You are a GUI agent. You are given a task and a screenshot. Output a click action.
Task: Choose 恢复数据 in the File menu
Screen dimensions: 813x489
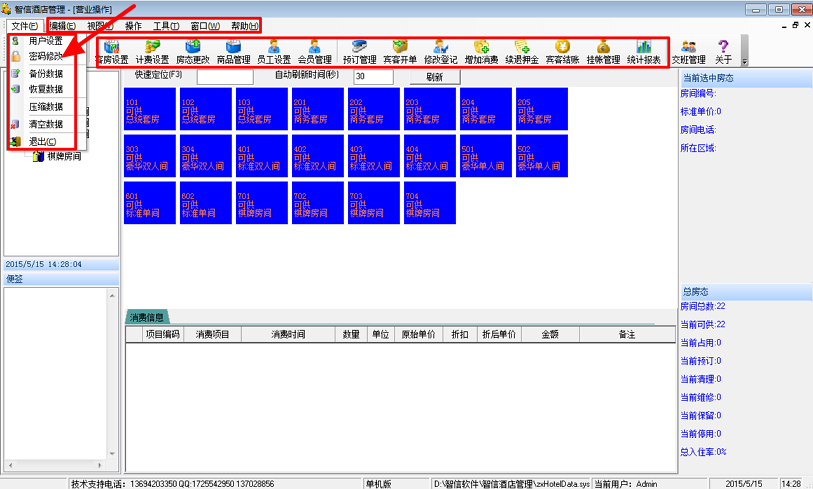click(46, 89)
